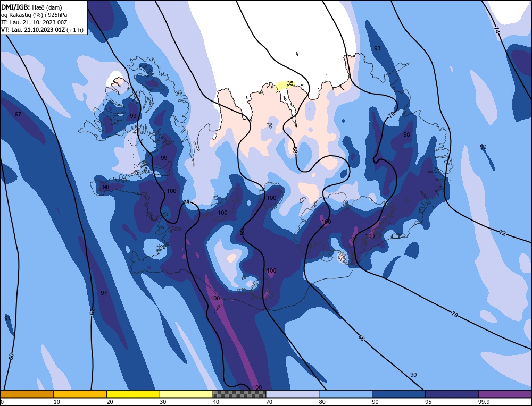Click the 'DMI/IGB: Hæð (dam)' title line
The height and width of the screenshot is (406, 532).
click(31, 7)
